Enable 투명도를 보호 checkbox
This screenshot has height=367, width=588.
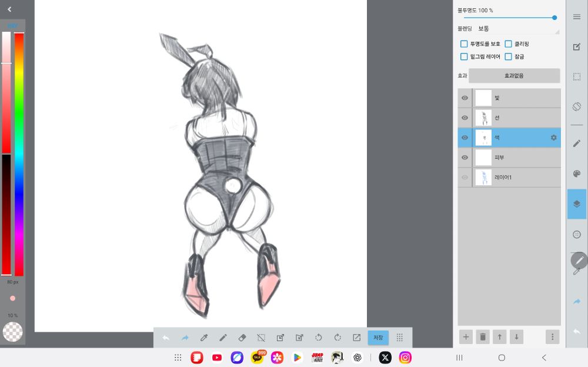pos(464,44)
